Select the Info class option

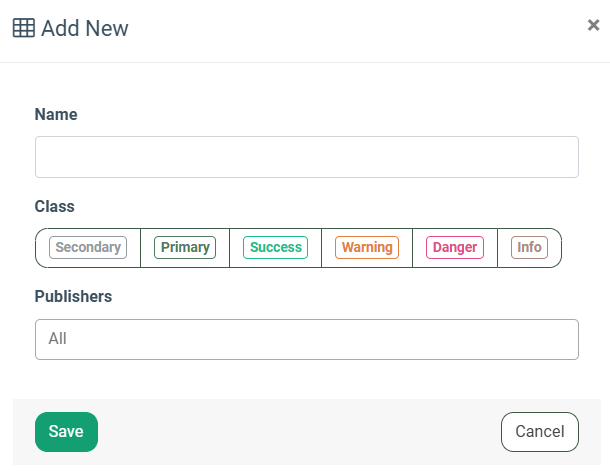[x=529, y=247]
